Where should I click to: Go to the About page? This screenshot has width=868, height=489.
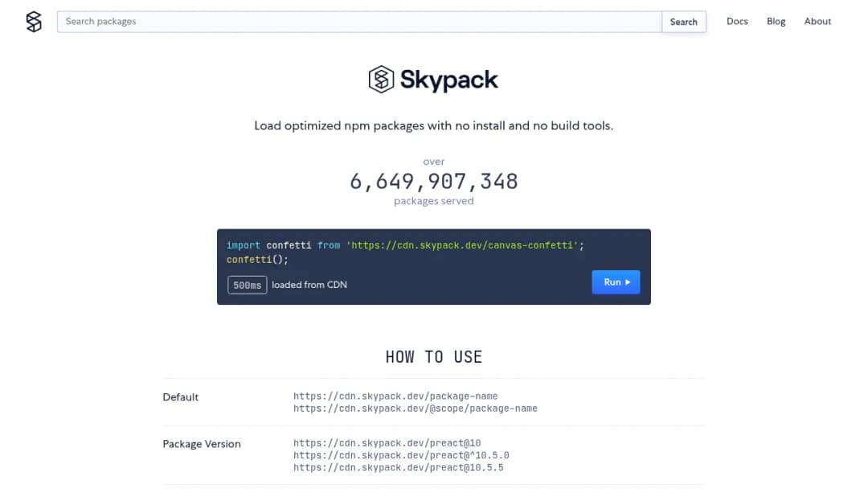[817, 21]
